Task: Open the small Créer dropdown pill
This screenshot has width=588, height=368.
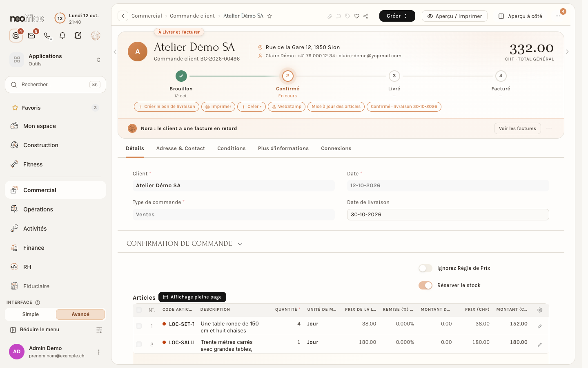Action: 252,107
